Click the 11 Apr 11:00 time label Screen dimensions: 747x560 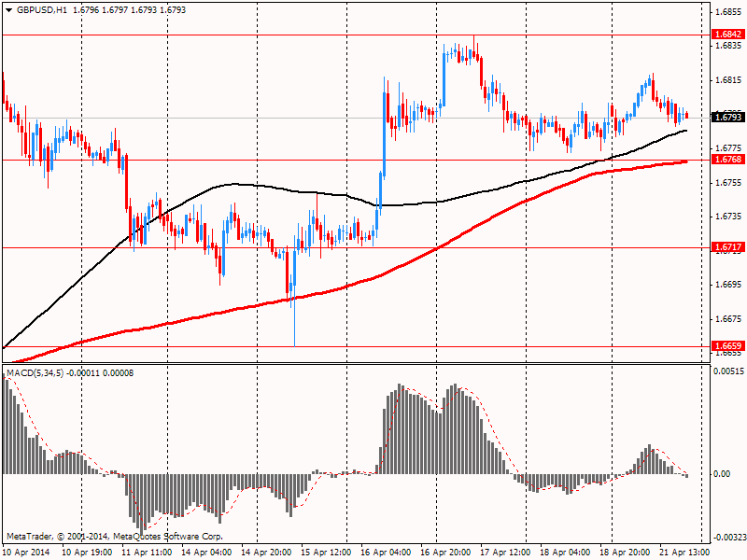click(x=147, y=553)
